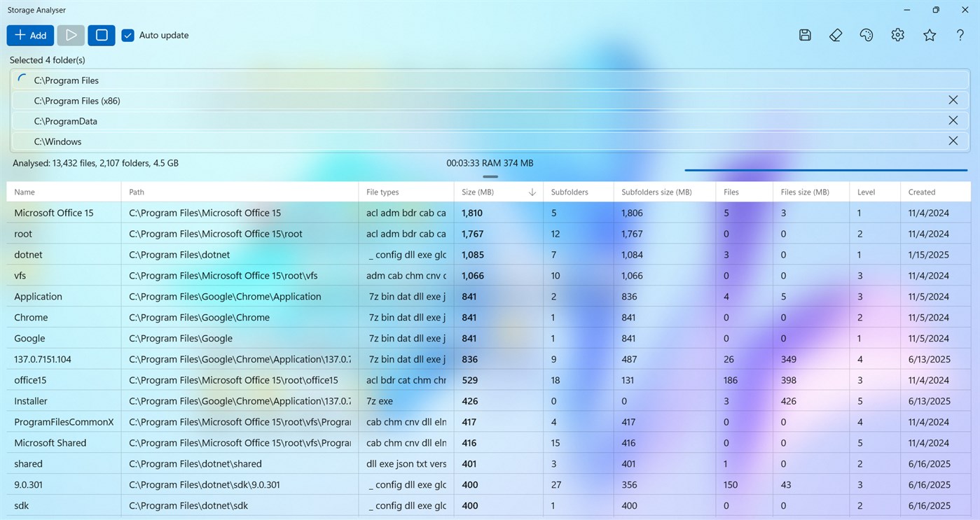Remove C:\ProgramData from selected folders
Image resolution: width=980 pixels, height=520 pixels.
pyautogui.click(x=953, y=120)
